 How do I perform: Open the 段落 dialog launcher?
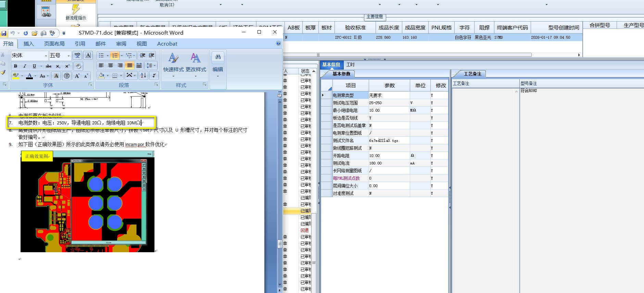(156, 85)
